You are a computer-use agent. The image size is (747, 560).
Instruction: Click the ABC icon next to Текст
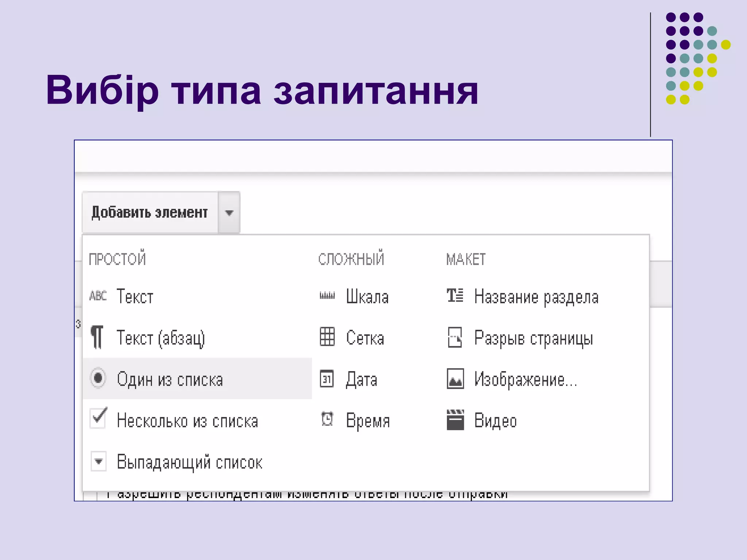[98, 296]
